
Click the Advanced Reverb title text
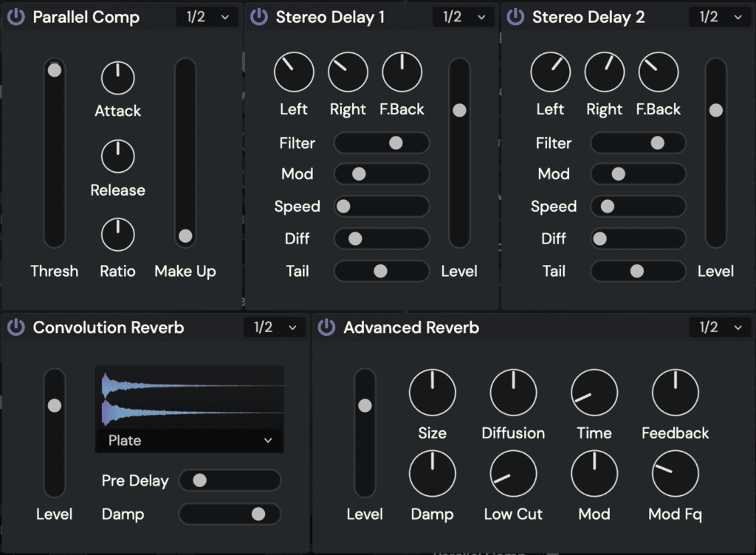[411, 328]
